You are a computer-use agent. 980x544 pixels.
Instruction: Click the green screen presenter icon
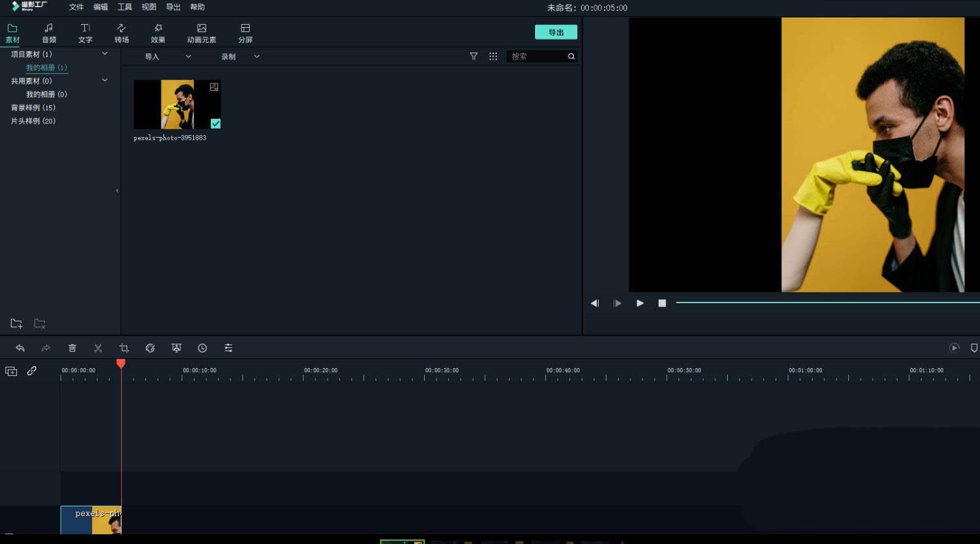pyautogui.click(x=176, y=348)
